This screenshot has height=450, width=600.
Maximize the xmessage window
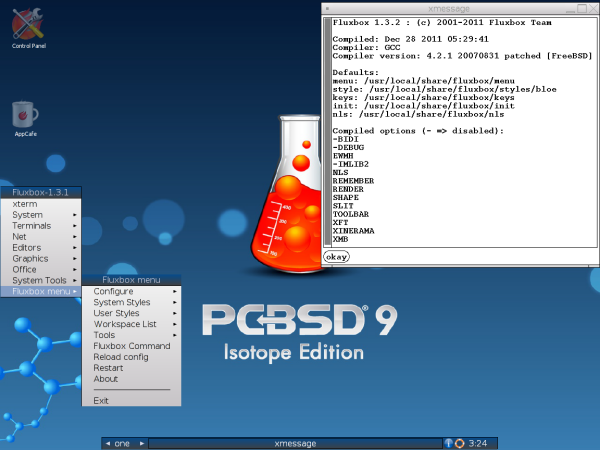[x=582, y=8]
